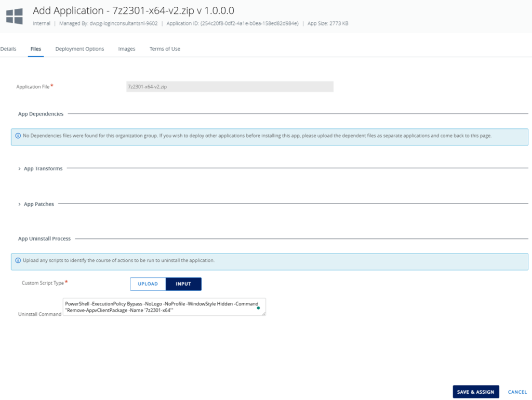Click resize handle of Uninstall Command box
Viewport: 532px width, 400px height.
[x=263, y=313]
